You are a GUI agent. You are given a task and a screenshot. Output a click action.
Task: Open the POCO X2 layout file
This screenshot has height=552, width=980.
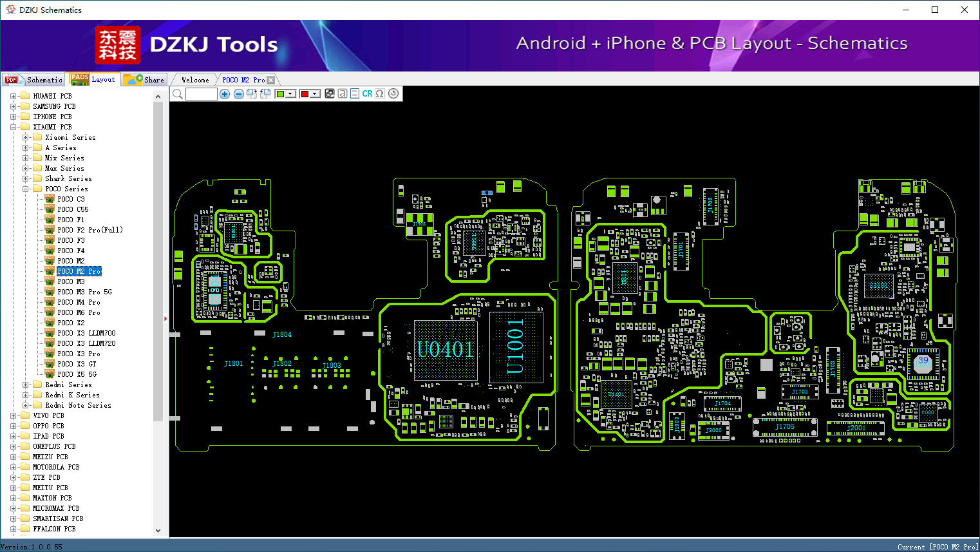pos(71,323)
